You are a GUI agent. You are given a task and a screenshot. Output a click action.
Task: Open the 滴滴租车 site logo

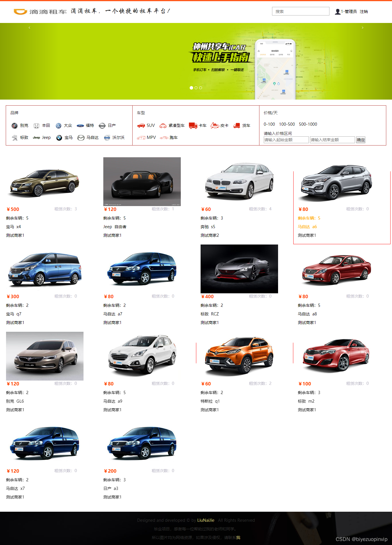(x=40, y=11)
